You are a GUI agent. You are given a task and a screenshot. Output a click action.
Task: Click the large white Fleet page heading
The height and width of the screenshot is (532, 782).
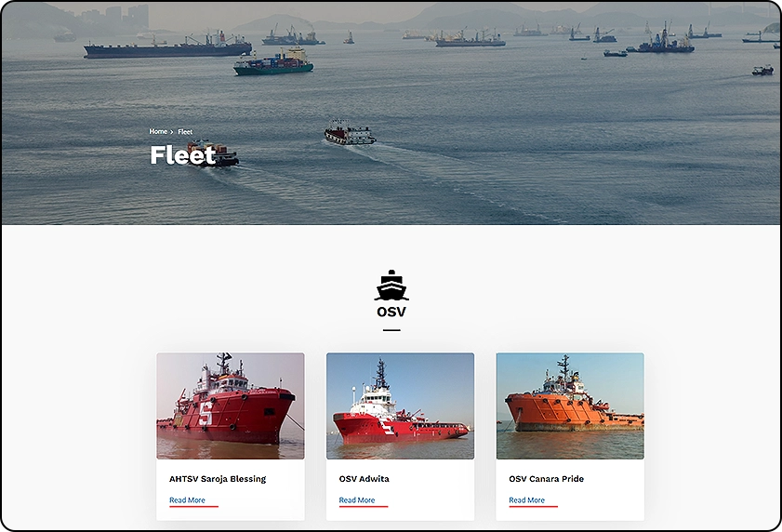[182, 154]
